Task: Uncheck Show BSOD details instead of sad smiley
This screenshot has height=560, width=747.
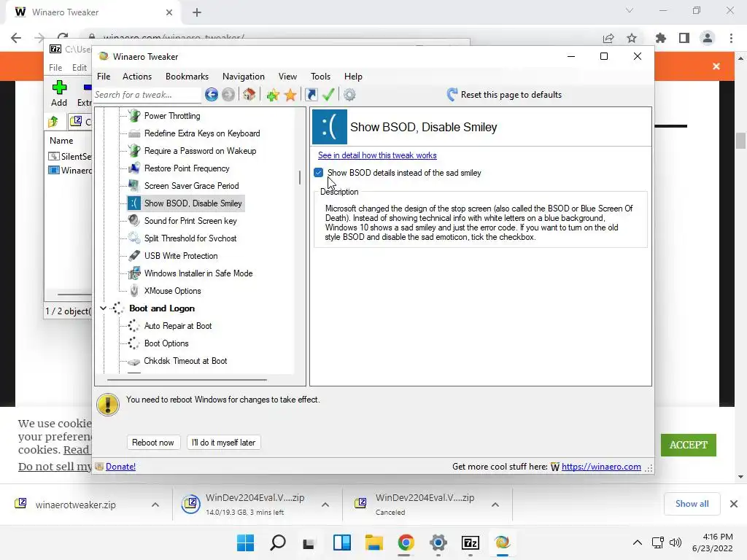Action: click(x=319, y=172)
